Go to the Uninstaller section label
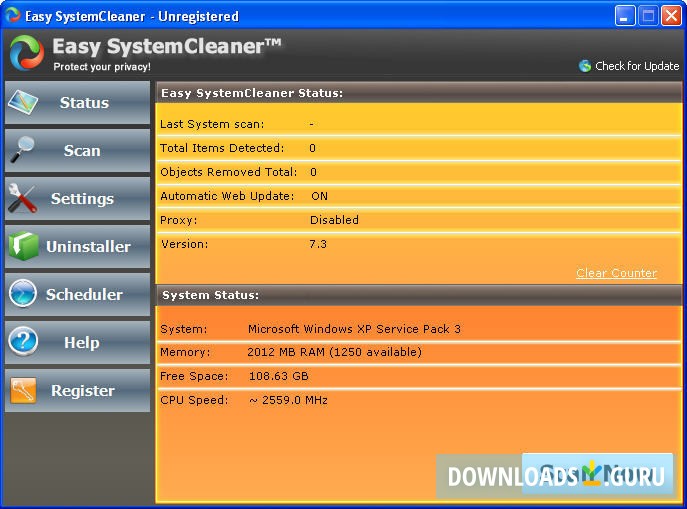The image size is (687, 509). [x=89, y=246]
